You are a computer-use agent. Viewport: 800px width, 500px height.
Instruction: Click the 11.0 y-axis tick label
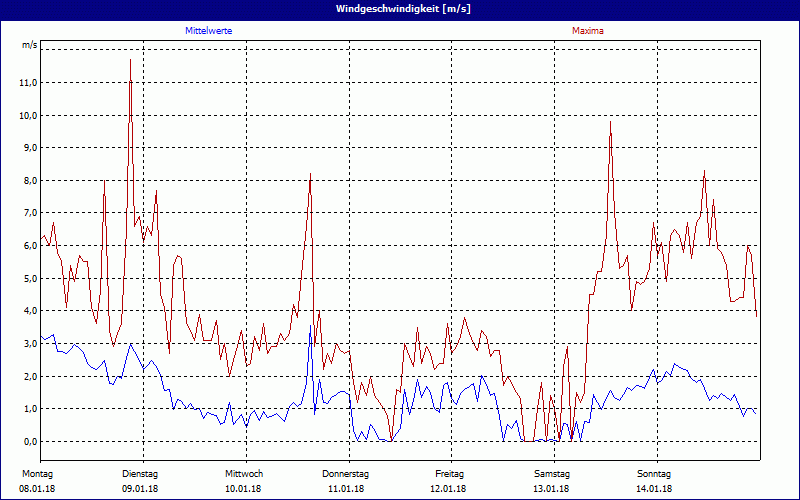pos(28,83)
